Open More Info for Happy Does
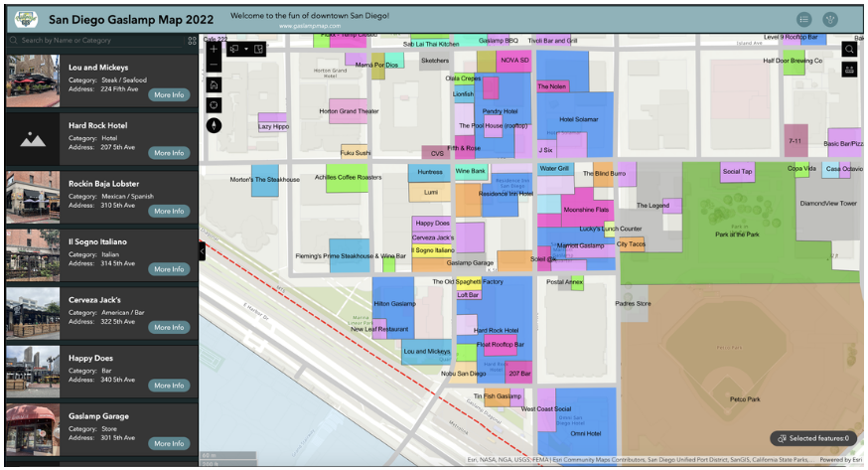The width and height of the screenshot is (868, 470). 169,386
